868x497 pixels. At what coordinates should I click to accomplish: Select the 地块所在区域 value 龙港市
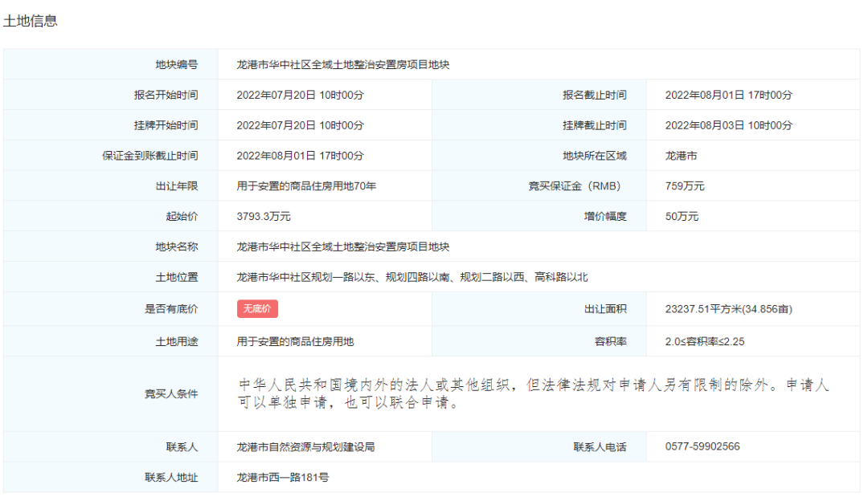pyautogui.click(x=681, y=156)
